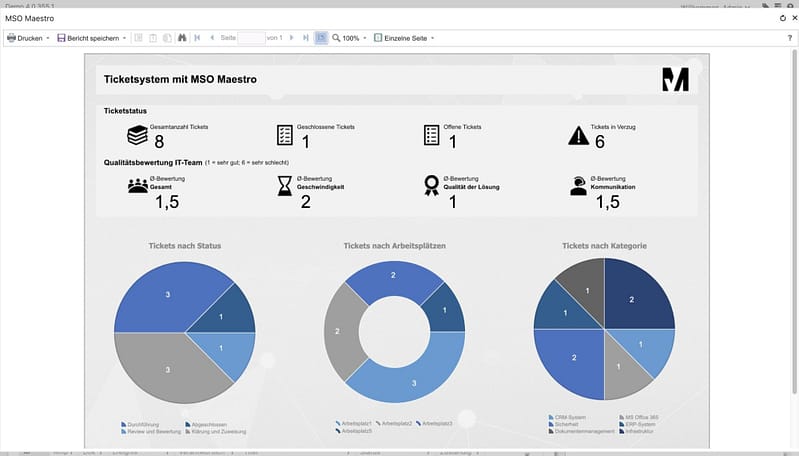The height and width of the screenshot is (456, 799).
Task: Click the binoculars search icon
Action: point(182,38)
